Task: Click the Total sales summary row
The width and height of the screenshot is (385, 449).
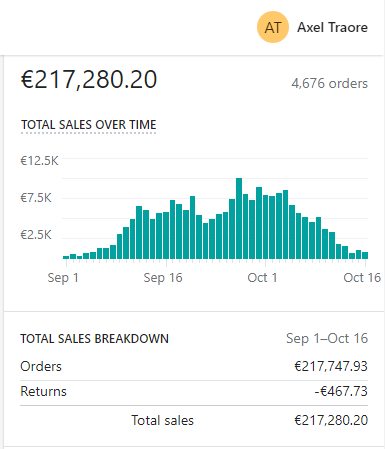Action: pos(194,420)
